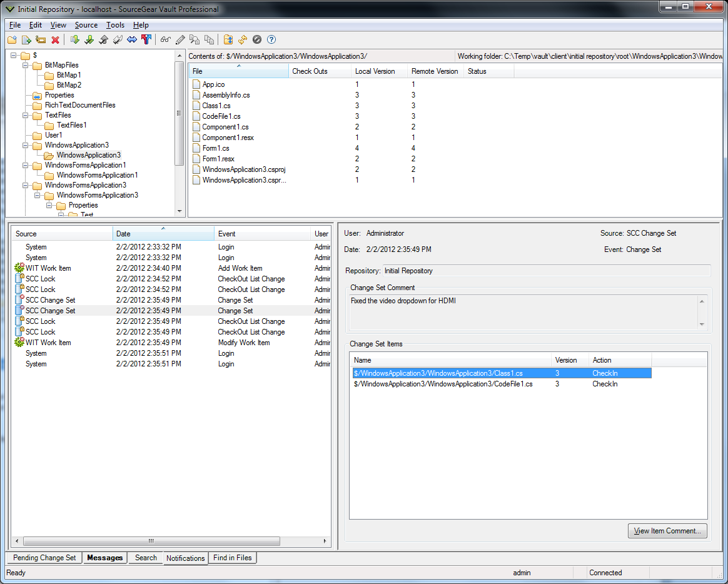
Task: Click the pencil Edit File icon
Action: coord(180,40)
